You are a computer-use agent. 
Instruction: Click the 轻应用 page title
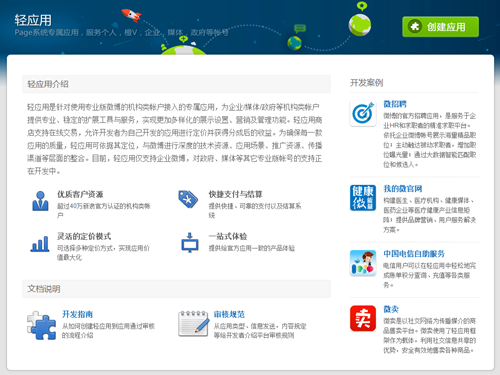tap(33, 20)
